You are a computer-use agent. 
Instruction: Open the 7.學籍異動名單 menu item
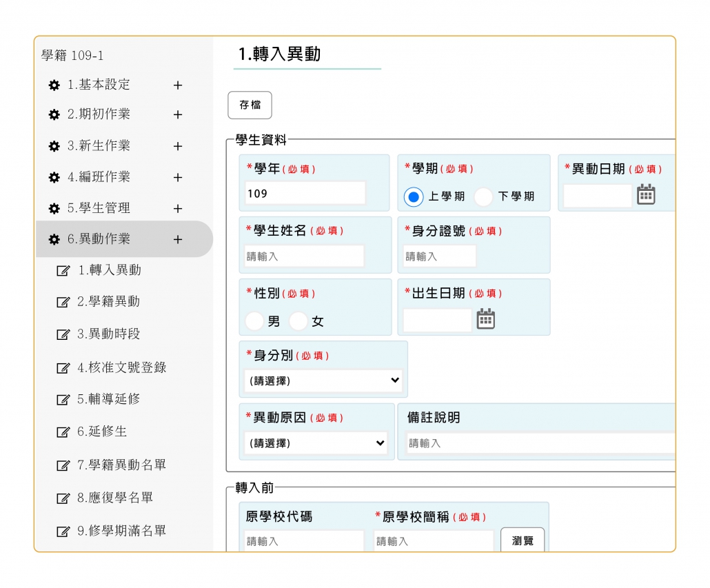coord(121,465)
